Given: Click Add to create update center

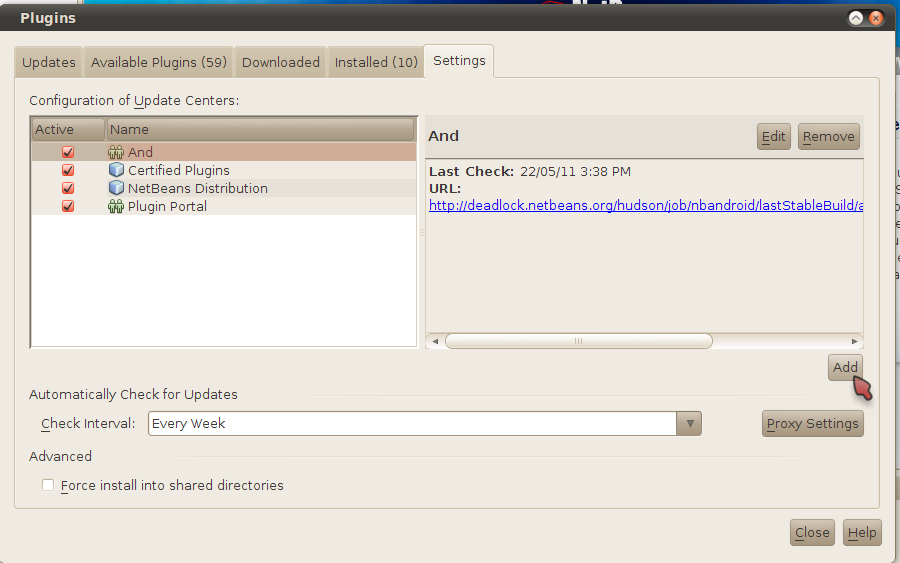Looking at the screenshot, I should [x=845, y=367].
